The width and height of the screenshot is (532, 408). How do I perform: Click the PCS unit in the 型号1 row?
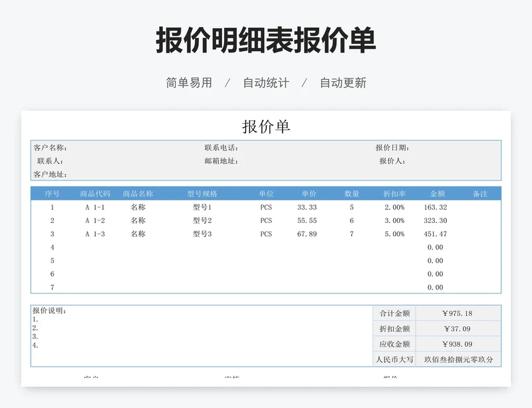point(267,207)
